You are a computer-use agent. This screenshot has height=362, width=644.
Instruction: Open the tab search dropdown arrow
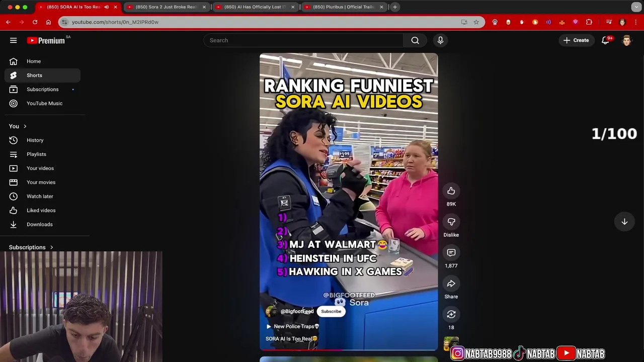(636, 7)
